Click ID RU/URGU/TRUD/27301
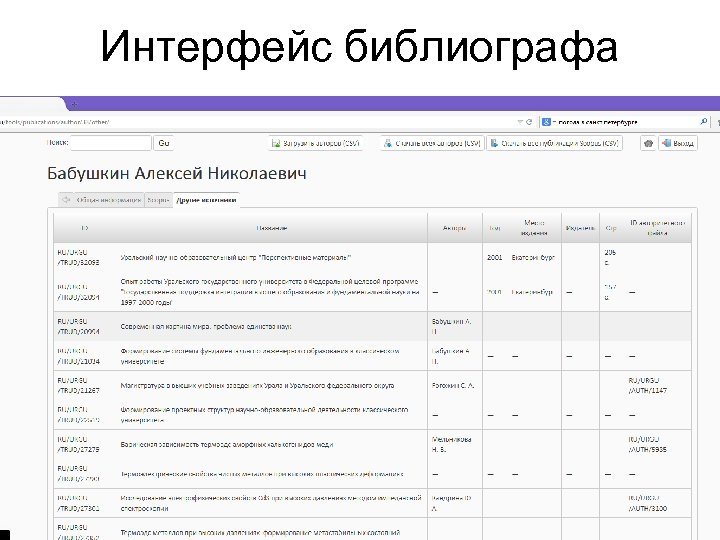The width and height of the screenshot is (720, 540). pos(78,503)
